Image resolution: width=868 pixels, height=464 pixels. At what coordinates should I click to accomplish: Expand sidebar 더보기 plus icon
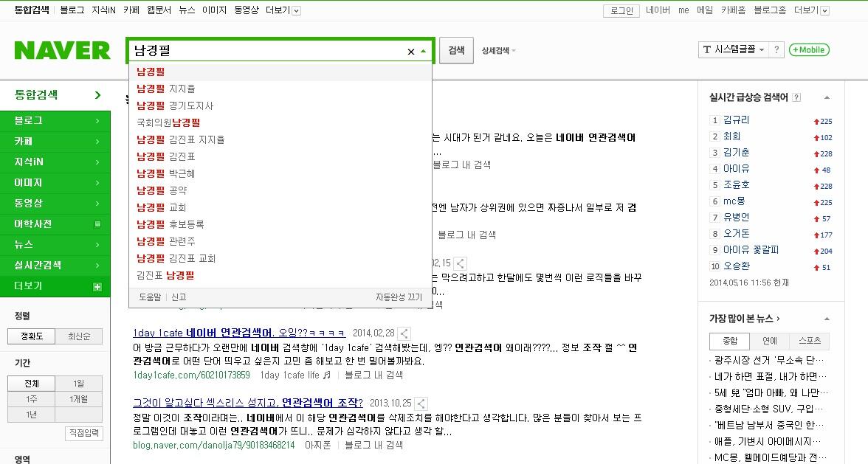97,286
